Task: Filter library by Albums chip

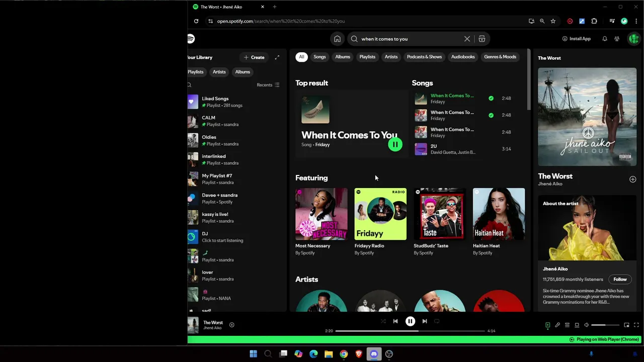Action: click(x=243, y=72)
